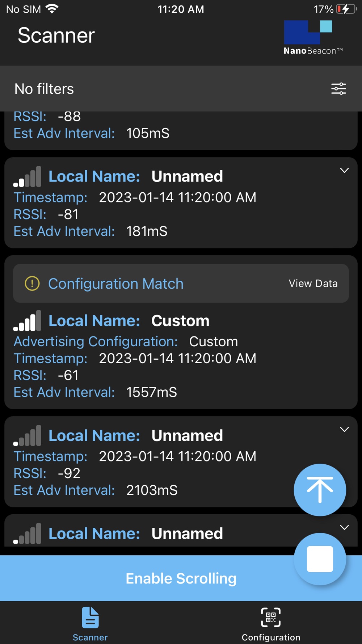Enable Scrolling in the device list

click(x=181, y=578)
